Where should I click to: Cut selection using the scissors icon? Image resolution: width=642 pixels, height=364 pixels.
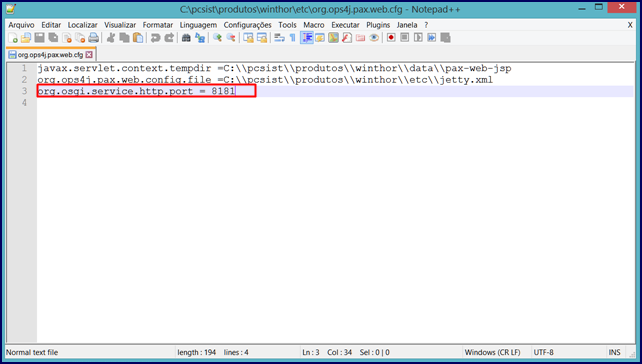pyautogui.click(x=111, y=38)
